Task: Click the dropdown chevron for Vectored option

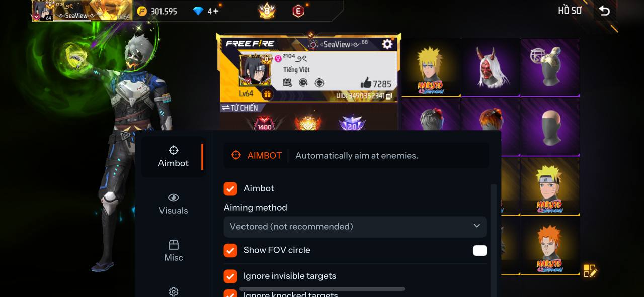Action: click(477, 226)
